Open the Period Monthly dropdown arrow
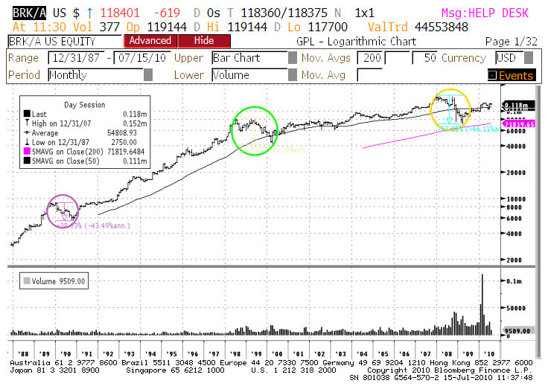This screenshot has height=392, width=548. [148, 74]
